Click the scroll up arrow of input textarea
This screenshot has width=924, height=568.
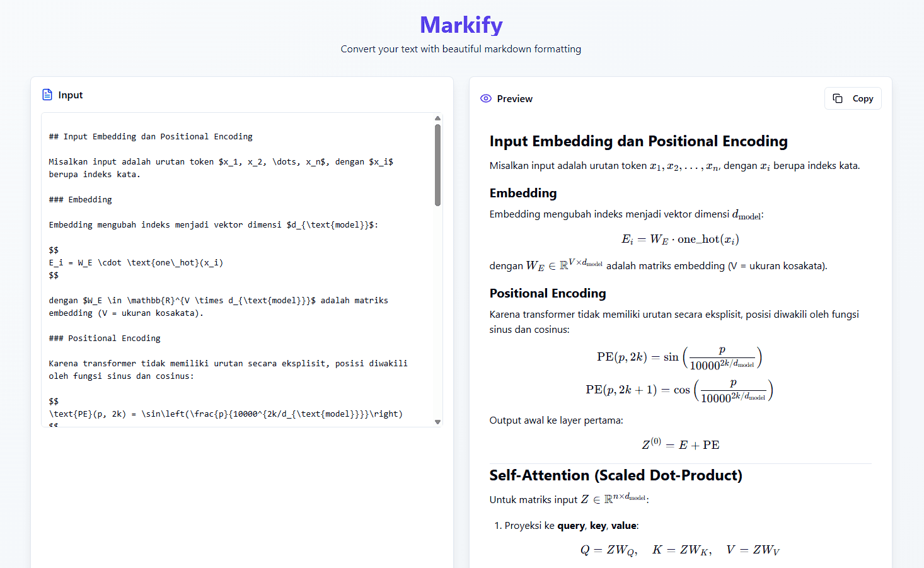click(437, 118)
